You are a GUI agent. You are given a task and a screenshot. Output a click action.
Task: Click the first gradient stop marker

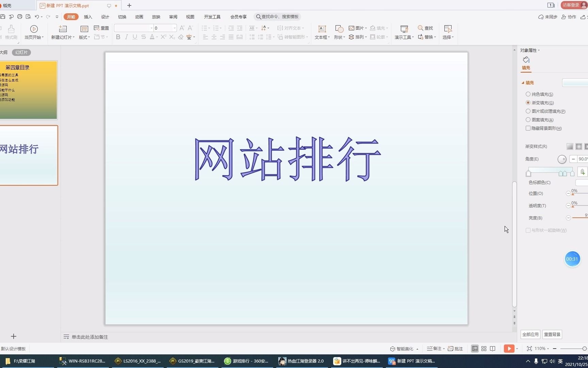coord(528,174)
